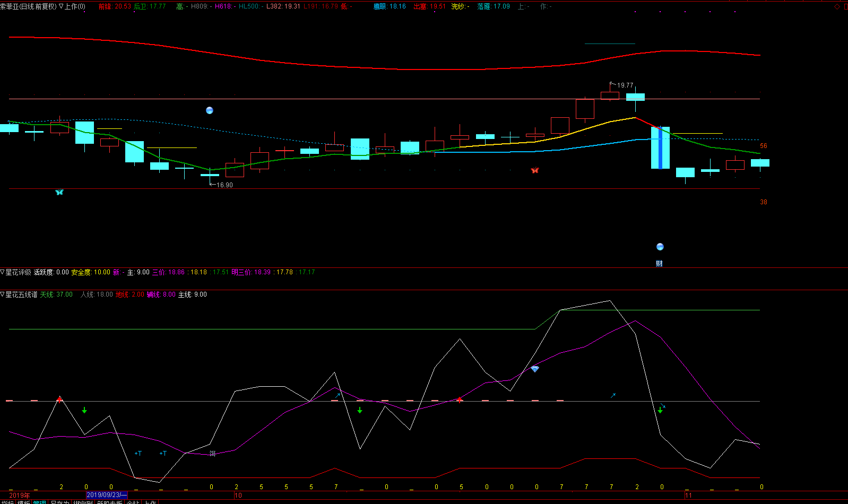Click the 活跃度 0.00 value

[51, 272]
